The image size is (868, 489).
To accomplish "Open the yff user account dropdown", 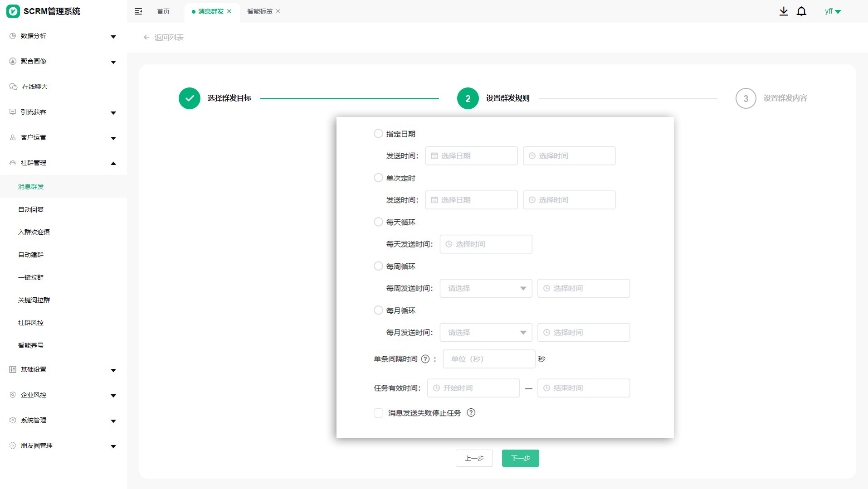I will point(833,11).
